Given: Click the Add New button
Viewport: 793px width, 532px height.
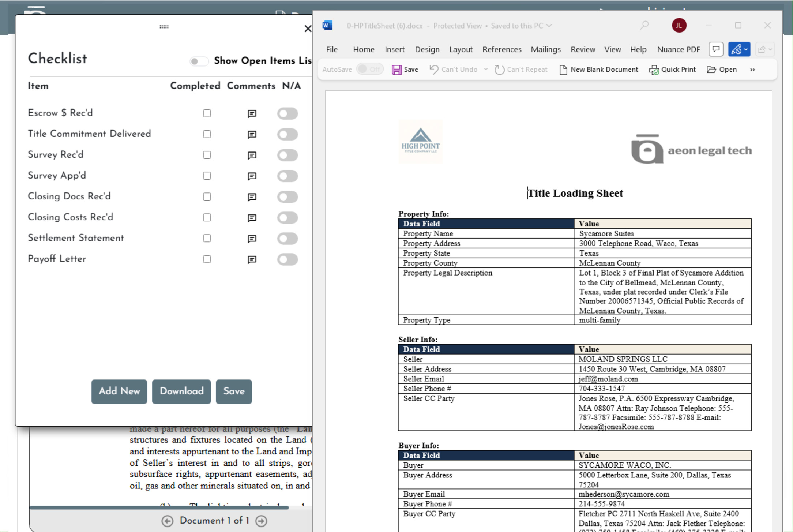Looking at the screenshot, I should click(119, 391).
